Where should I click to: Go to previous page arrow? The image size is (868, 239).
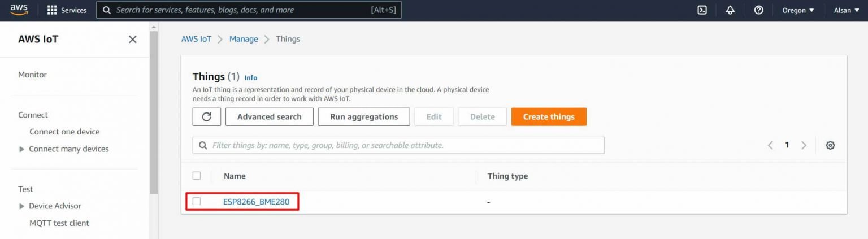pyautogui.click(x=770, y=145)
